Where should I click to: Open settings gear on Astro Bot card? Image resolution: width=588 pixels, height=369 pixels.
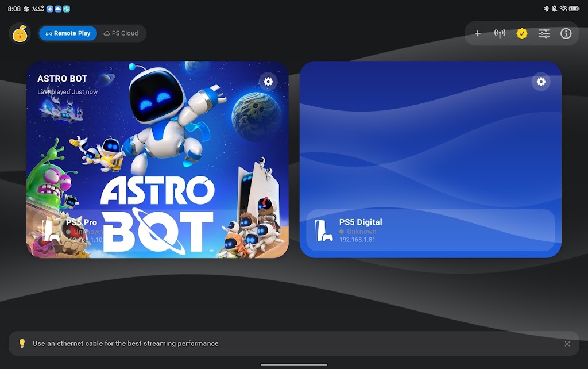coord(268,82)
